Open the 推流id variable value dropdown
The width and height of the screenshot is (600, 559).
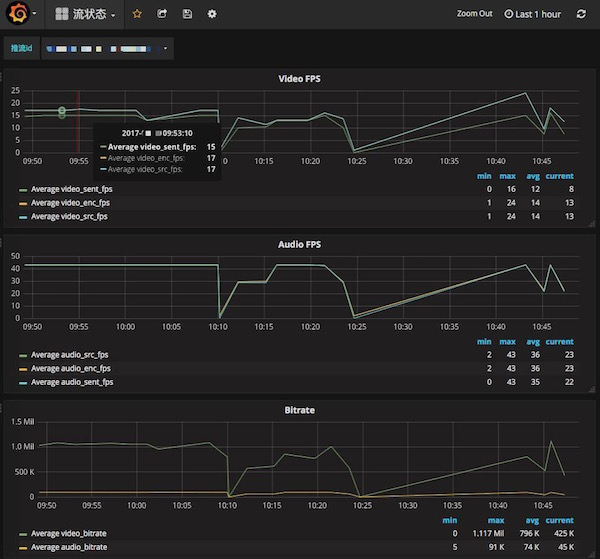pos(107,49)
